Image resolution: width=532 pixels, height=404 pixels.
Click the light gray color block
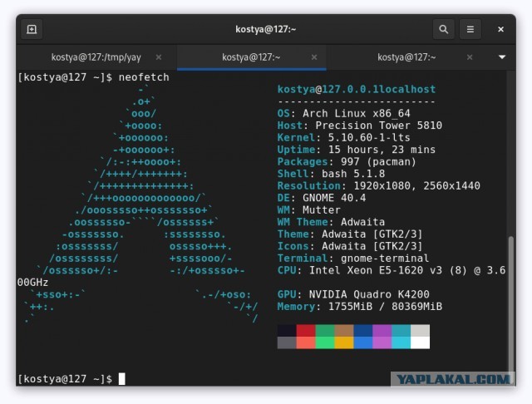point(420,330)
